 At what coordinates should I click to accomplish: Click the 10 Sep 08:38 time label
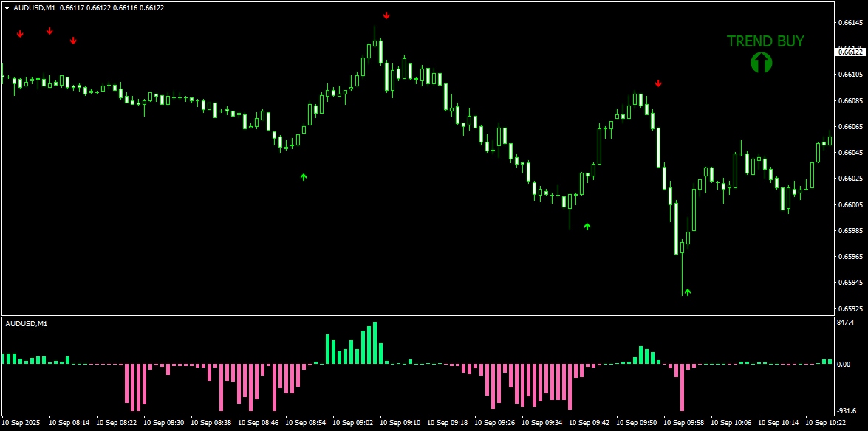(x=211, y=423)
